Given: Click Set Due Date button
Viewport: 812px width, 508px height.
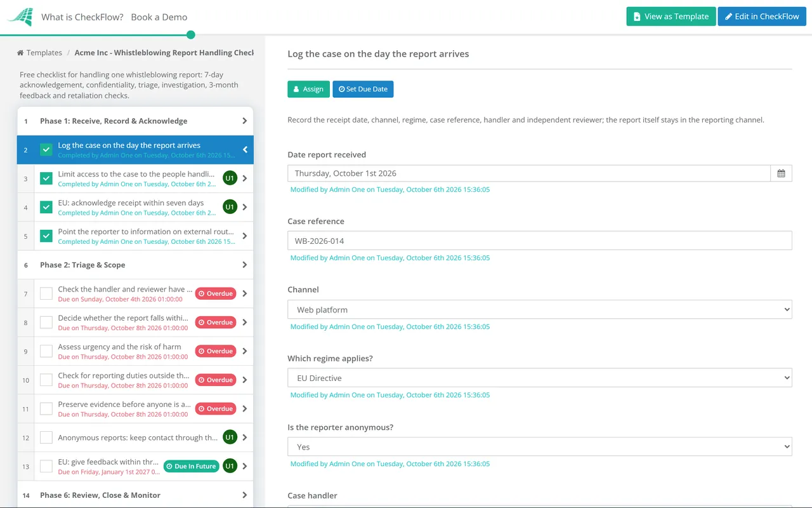Looking at the screenshot, I should (x=363, y=89).
